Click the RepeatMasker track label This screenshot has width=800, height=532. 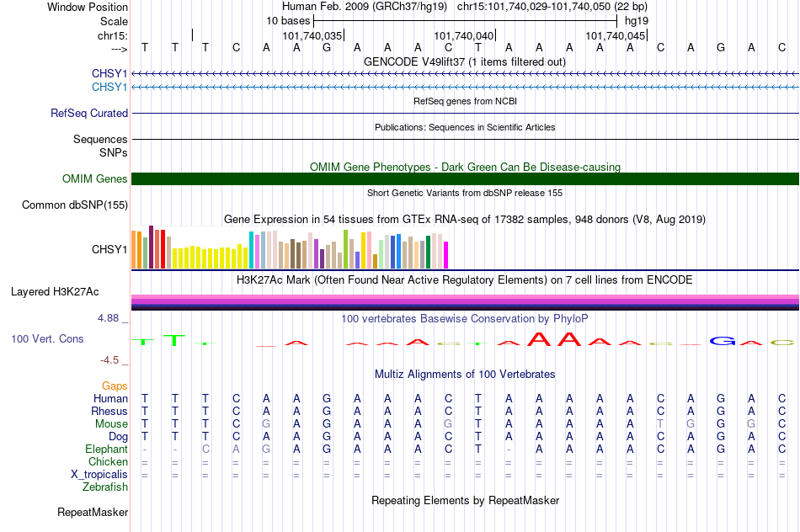click(93, 512)
